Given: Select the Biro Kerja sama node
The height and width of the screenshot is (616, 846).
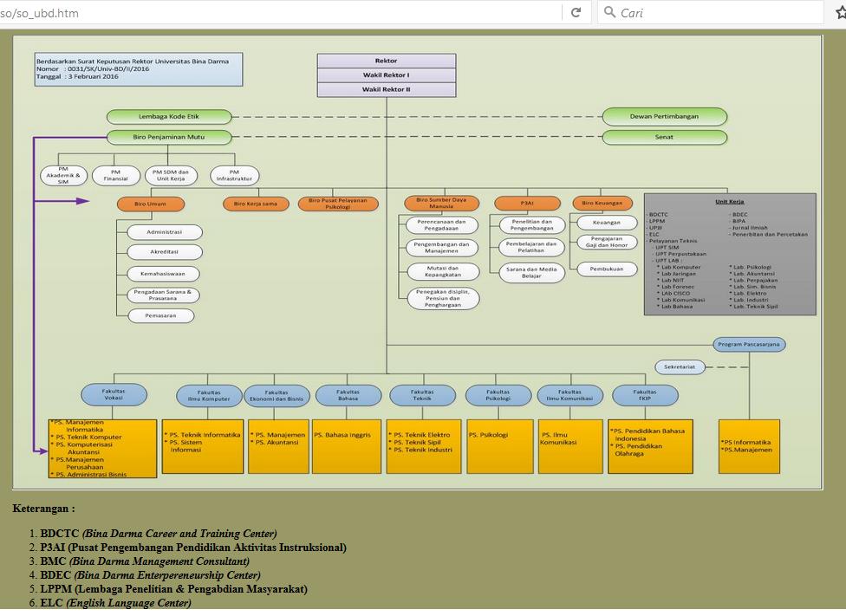Looking at the screenshot, I should 256,204.
